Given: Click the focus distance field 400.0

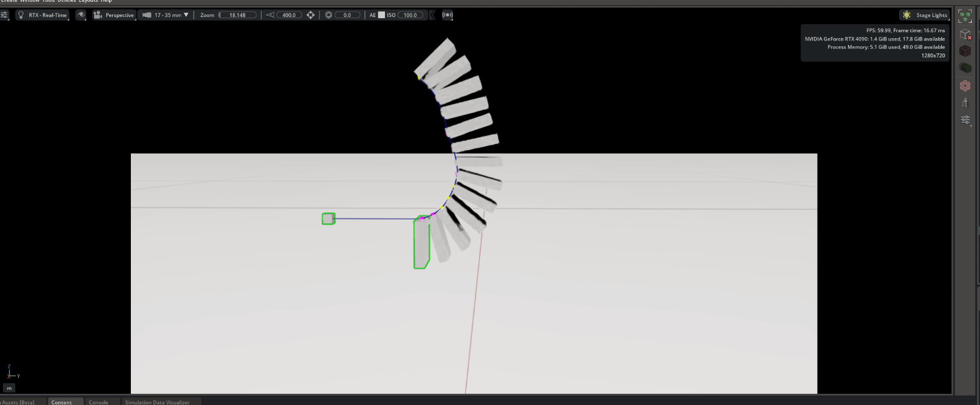Looking at the screenshot, I should pos(289,15).
